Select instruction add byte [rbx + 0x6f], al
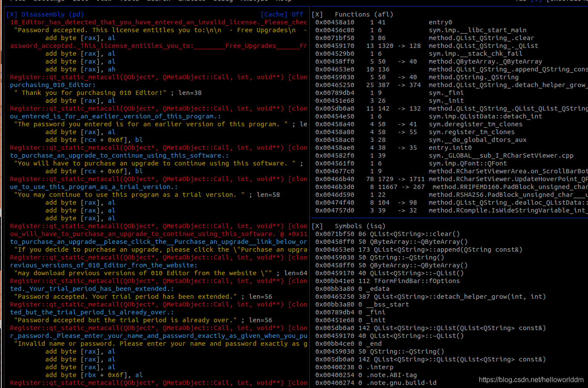Viewport: 588px width, 388px height. (x=94, y=375)
